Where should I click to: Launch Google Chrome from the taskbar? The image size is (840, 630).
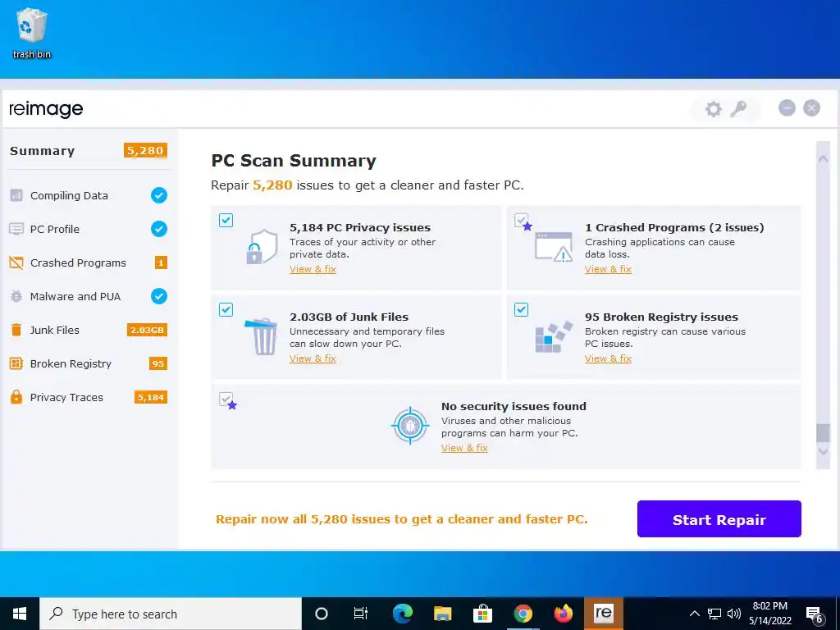coord(523,614)
